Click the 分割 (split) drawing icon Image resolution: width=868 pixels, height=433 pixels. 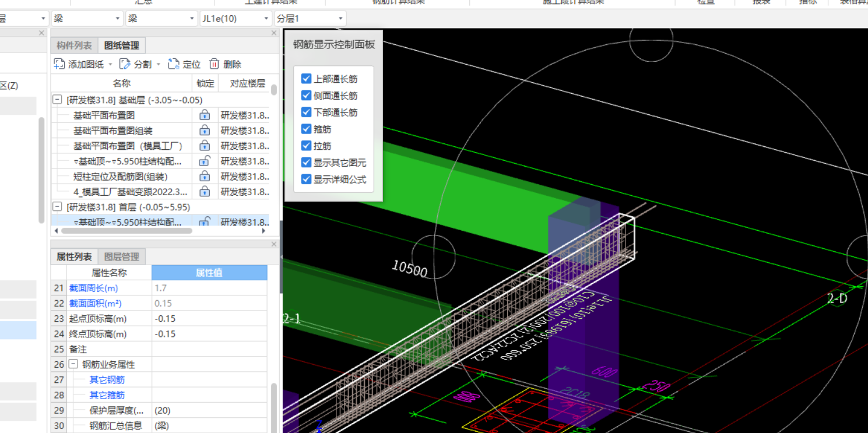pos(125,64)
